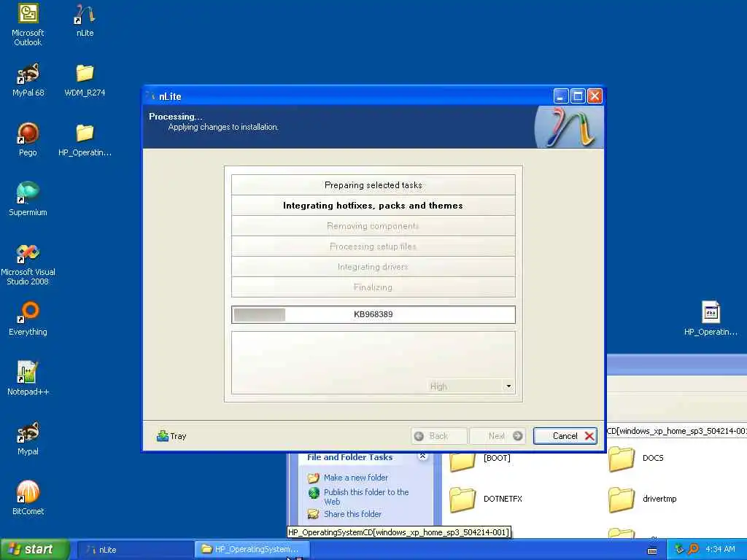Click the clock showing 4:34 AM
The height and width of the screenshot is (560, 747).
point(720,549)
